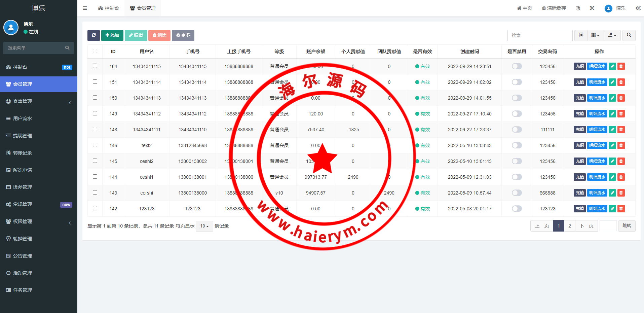Image resolution: width=644 pixels, height=313 pixels.
Task: Toggle the disable switch for ID 143
Action: tap(517, 193)
